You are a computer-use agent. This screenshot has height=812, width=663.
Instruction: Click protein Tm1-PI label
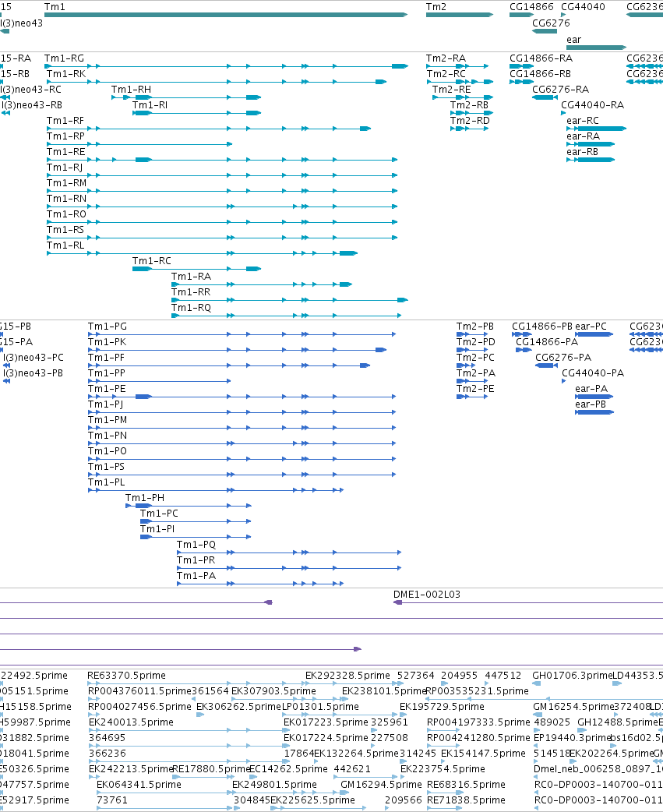(x=157, y=528)
